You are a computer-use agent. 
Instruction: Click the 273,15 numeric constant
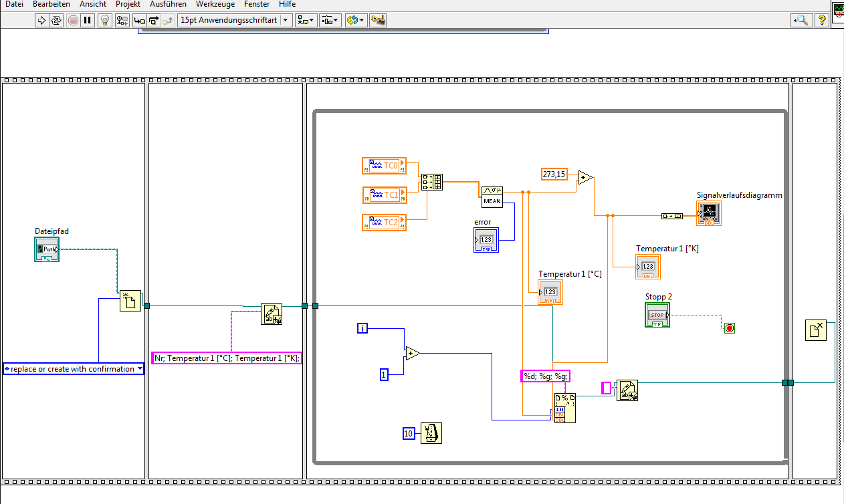click(x=554, y=174)
